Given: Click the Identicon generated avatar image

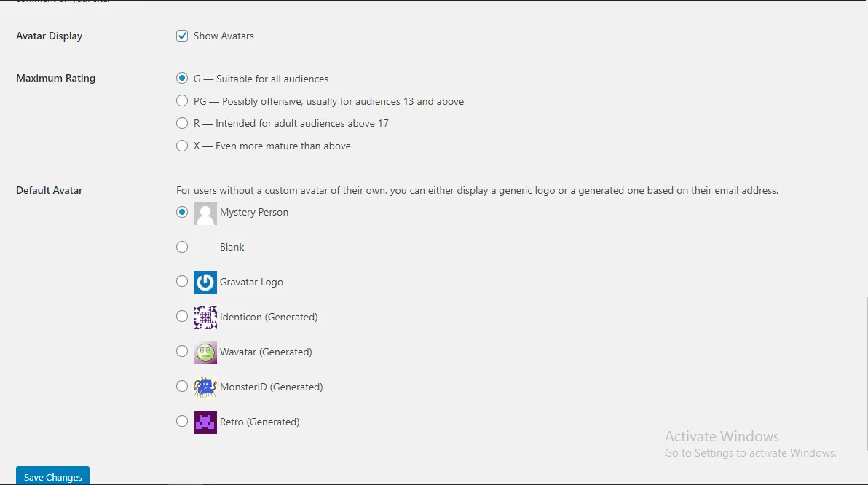Looking at the screenshot, I should (205, 318).
